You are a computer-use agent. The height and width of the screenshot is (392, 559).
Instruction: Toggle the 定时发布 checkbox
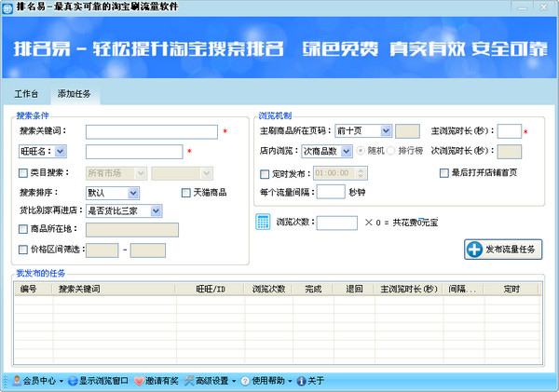tap(265, 173)
